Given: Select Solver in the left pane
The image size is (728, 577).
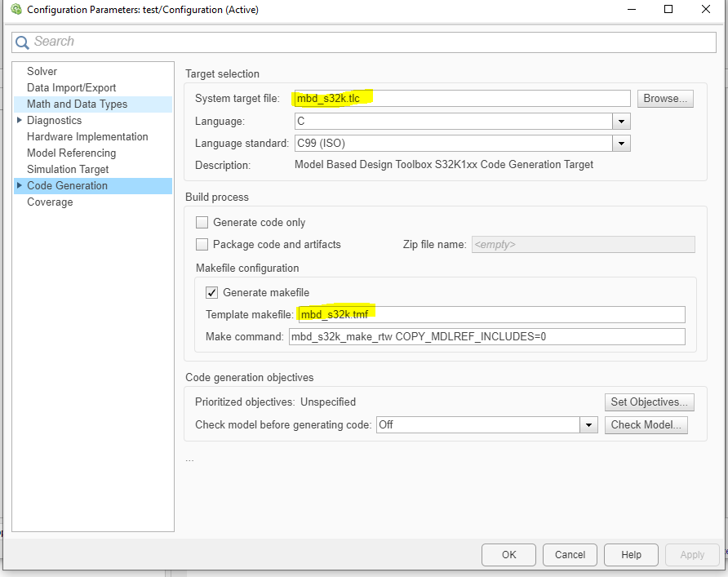Looking at the screenshot, I should 42,71.
